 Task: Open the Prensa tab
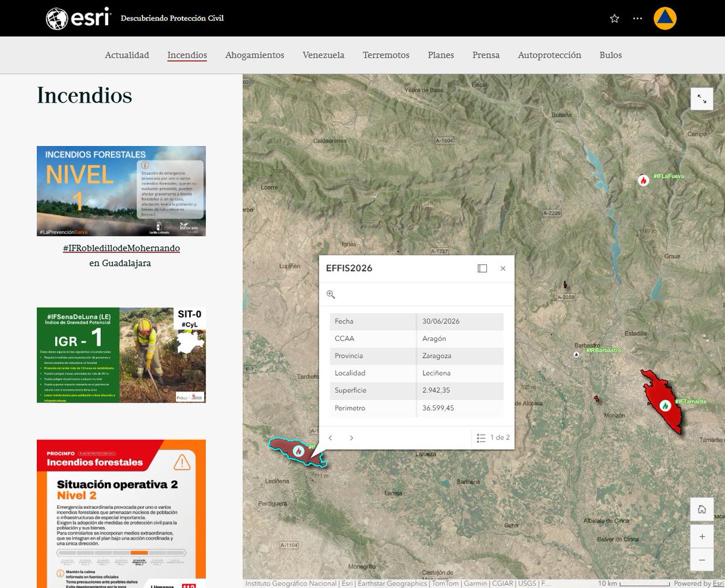[486, 55]
